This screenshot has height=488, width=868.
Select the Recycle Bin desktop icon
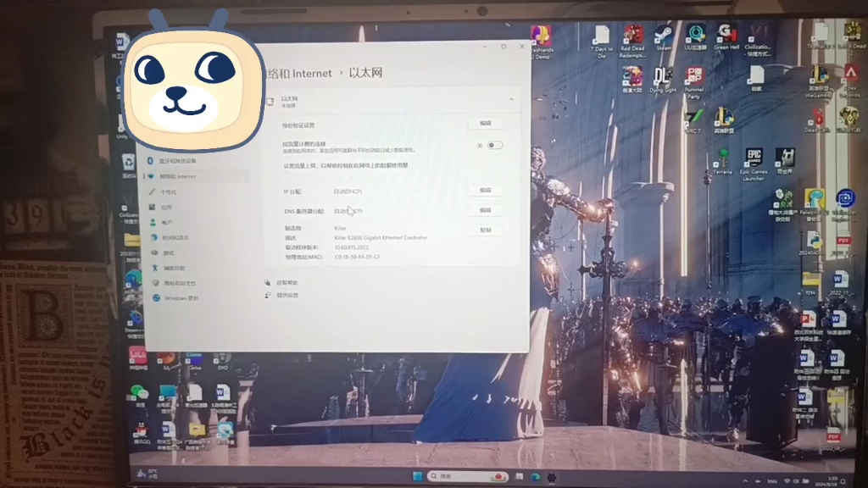129,166
